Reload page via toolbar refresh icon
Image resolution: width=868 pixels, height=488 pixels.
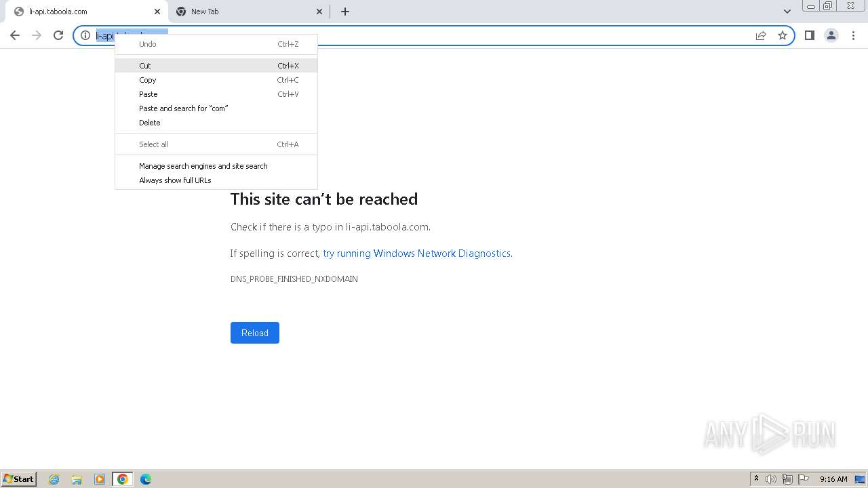(x=58, y=35)
